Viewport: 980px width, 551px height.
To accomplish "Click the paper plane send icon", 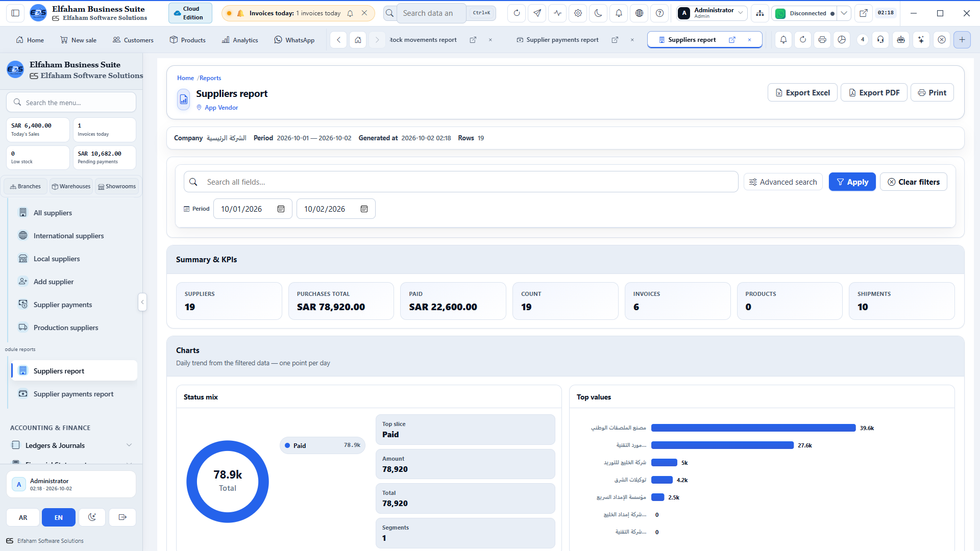I will 537,13.
